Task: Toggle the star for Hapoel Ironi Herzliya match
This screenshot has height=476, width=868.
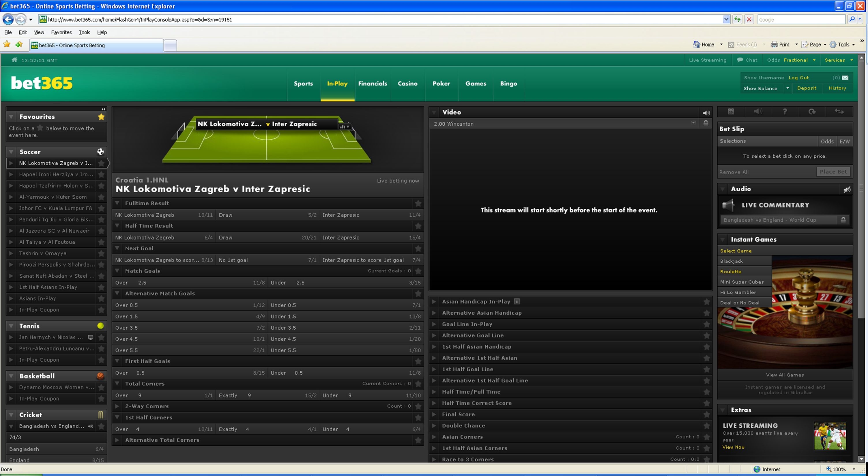Action: 101,174
